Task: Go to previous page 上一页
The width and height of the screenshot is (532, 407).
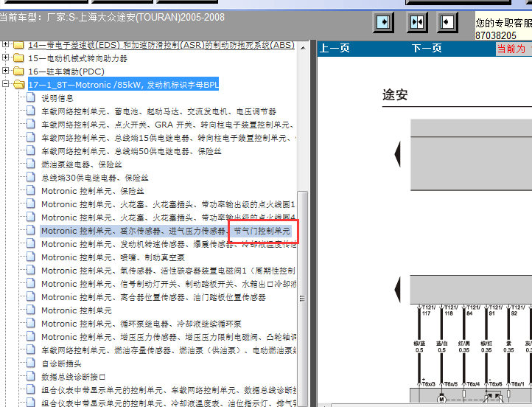Action: pos(335,48)
